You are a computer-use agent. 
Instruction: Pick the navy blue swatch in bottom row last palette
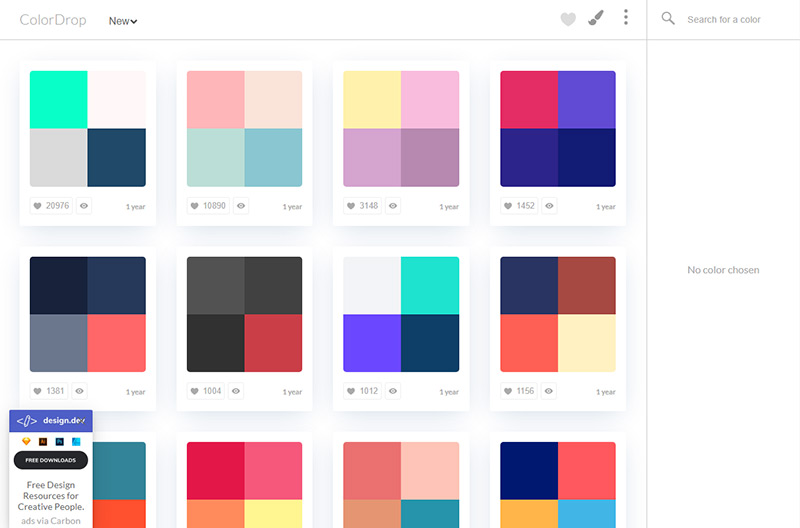coord(529,471)
